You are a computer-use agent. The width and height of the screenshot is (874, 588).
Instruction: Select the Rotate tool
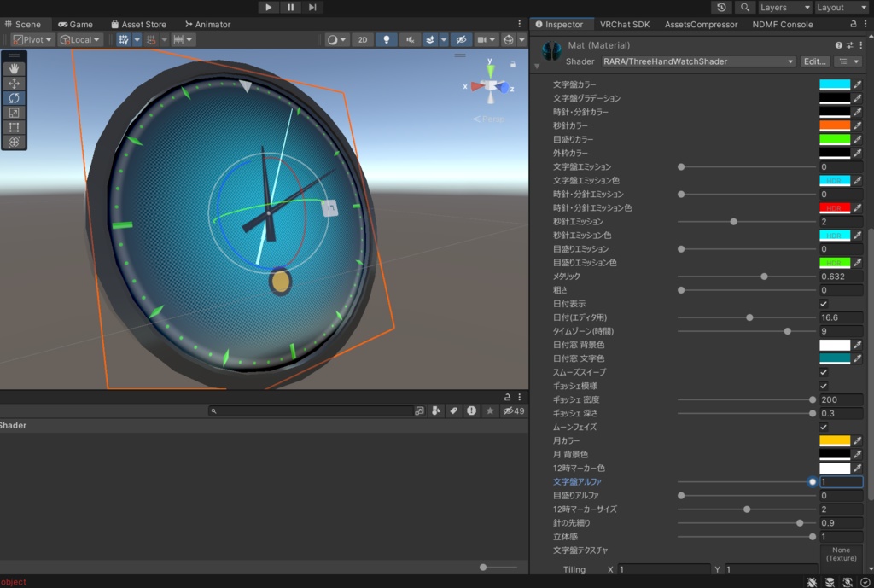(14, 97)
